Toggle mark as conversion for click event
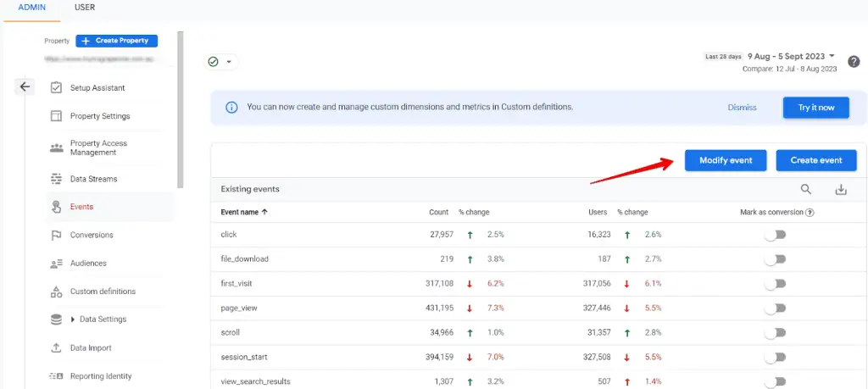 click(775, 235)
